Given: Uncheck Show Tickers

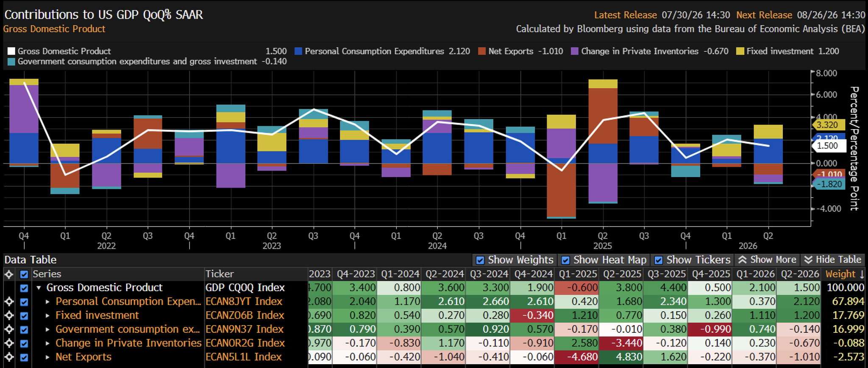Looking at the screenshot, I should pos(659,260).
